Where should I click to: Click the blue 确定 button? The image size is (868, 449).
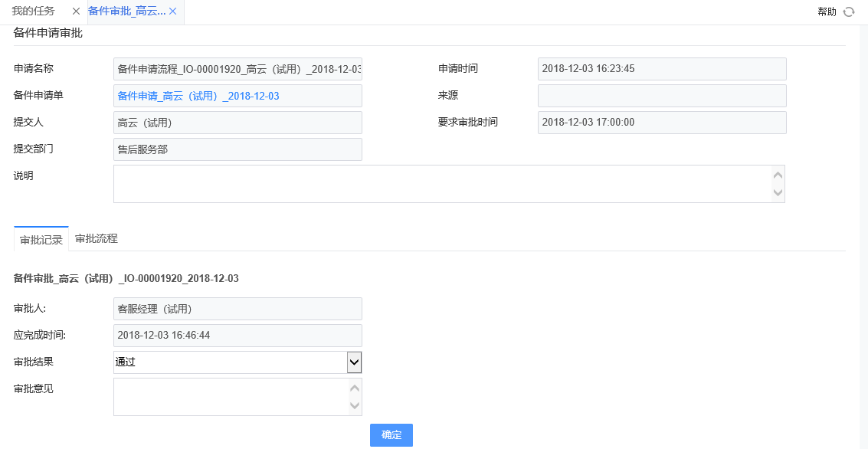click(391, 434)
